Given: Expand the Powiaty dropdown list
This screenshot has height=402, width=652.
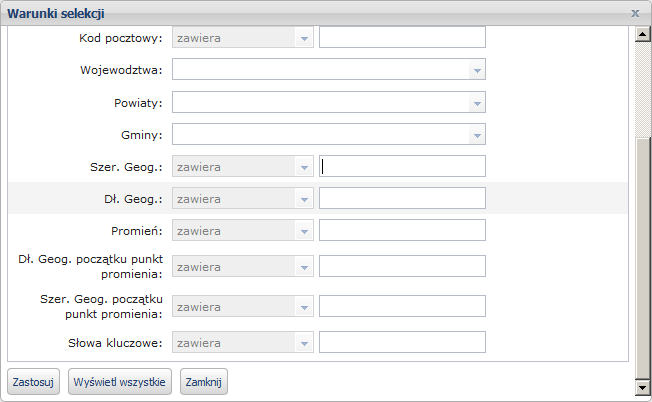Looking at the screenshot, I should coord(477,103).
